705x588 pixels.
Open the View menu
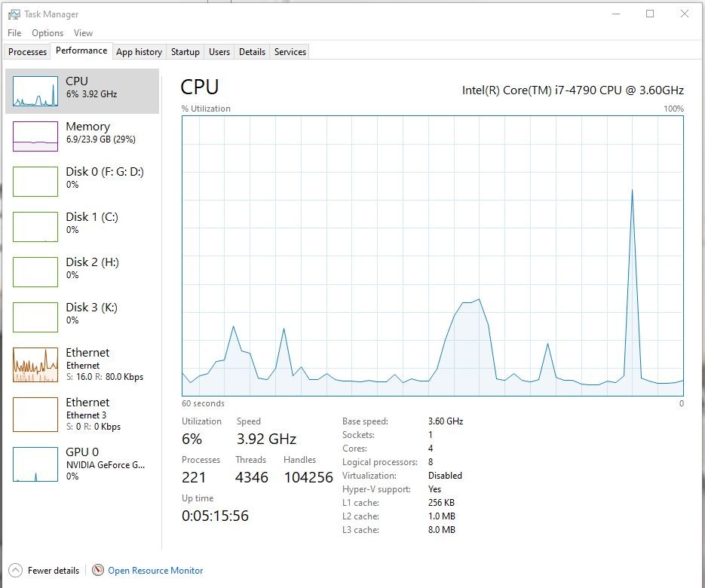(83, 33)
